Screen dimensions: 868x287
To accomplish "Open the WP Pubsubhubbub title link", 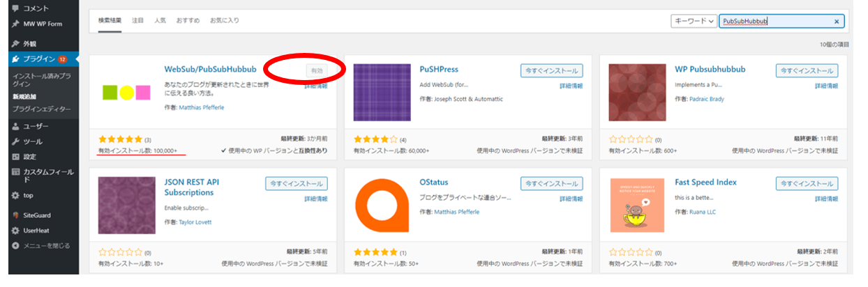I will tap(710, 70).
